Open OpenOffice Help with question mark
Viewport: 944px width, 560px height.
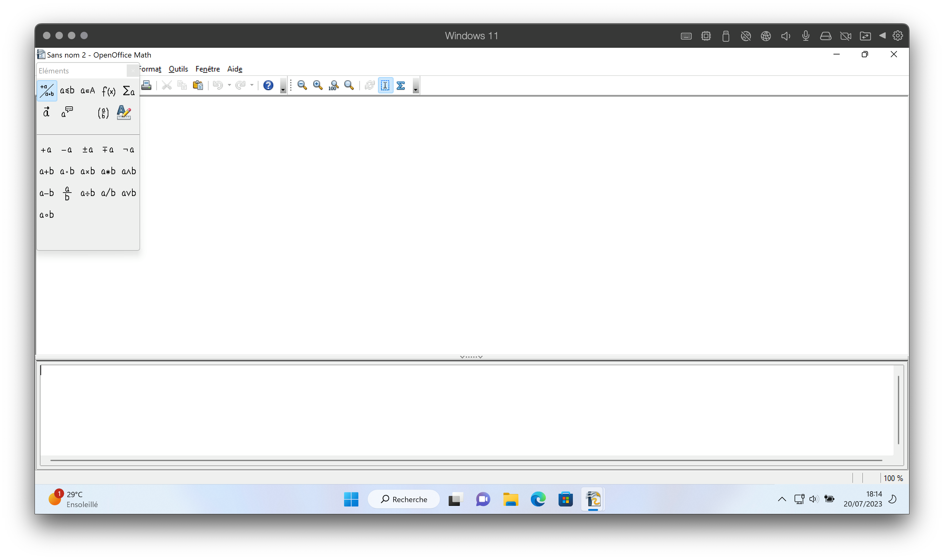[x=268, y=85]
